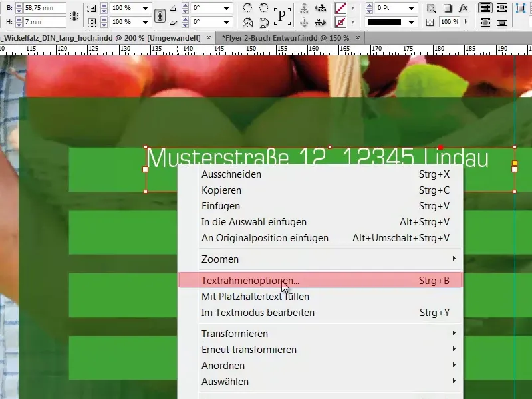Click the red overset text indicator on frame
The image size is (532, 399).
tap(440, 147)
